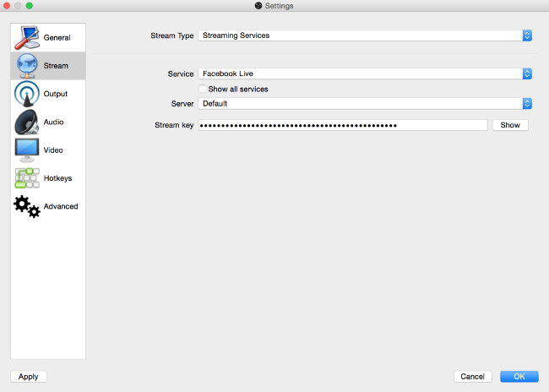Switch to Advanced settings label

point(61,206)
